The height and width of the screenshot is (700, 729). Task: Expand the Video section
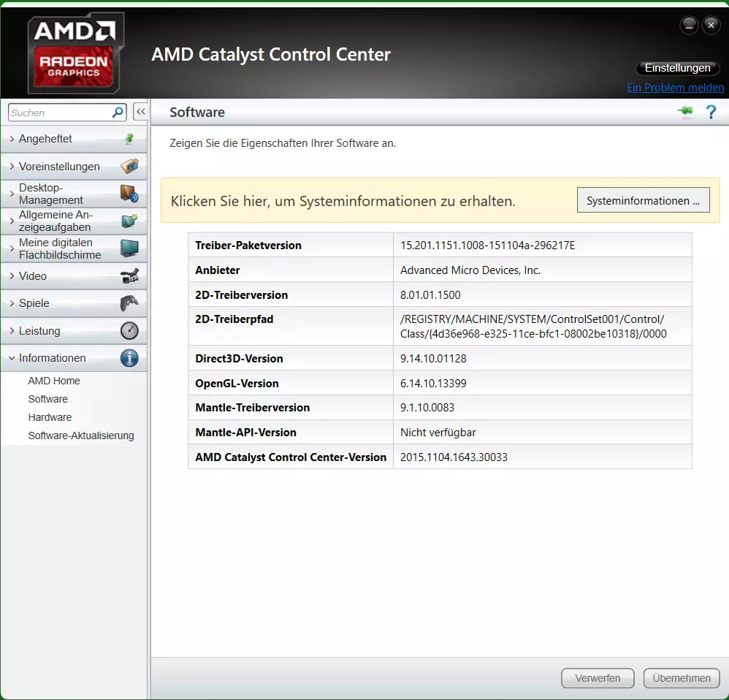(74, 275)
